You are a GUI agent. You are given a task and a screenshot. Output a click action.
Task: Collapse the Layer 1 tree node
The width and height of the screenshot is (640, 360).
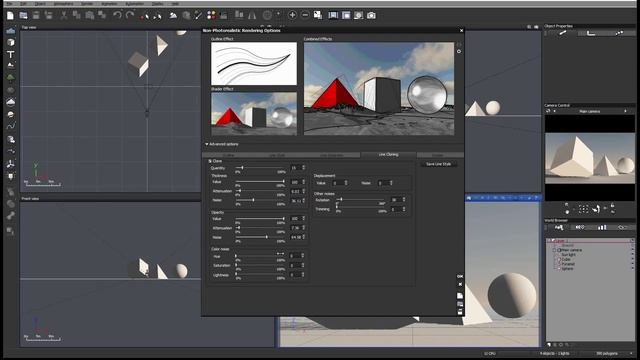tap(549, 241)
